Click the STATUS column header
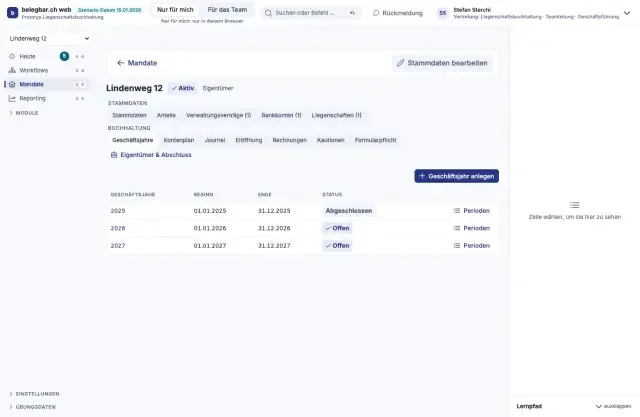 (332, 195)
